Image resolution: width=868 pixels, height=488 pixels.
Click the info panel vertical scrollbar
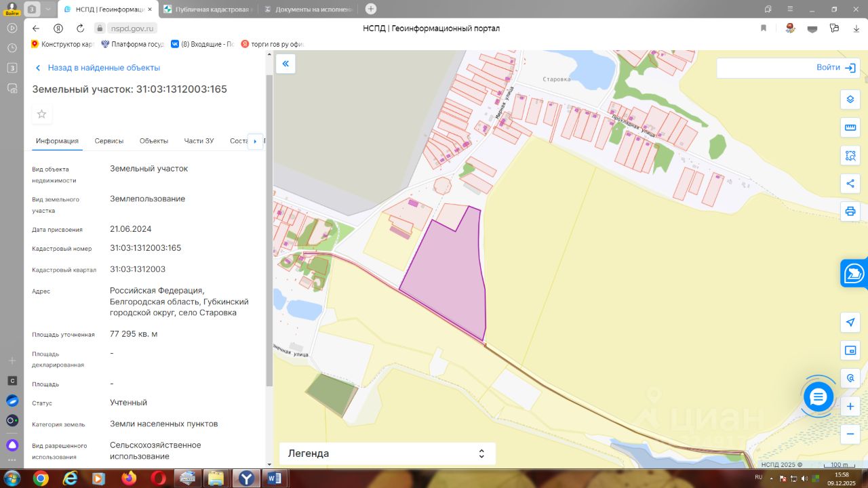(x=269, y=230)
